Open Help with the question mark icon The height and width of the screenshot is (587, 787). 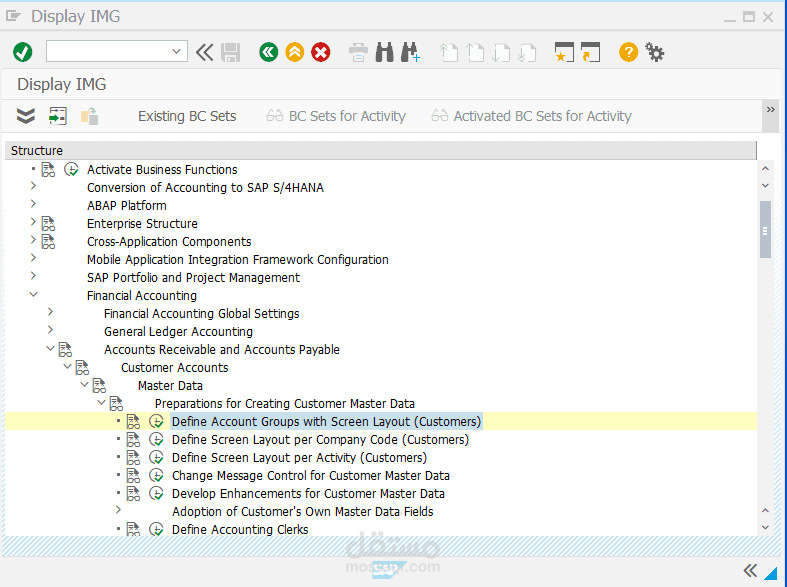(628, 52)
